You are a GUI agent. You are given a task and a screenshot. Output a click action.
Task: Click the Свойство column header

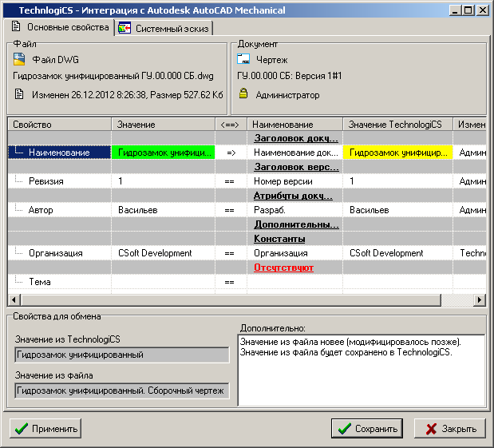60,125
